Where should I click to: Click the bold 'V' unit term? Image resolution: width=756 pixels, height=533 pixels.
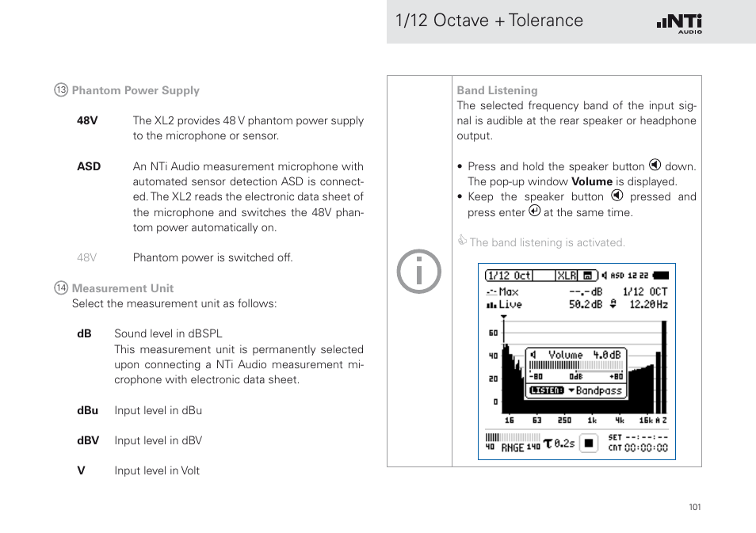(x=81, y=471)
